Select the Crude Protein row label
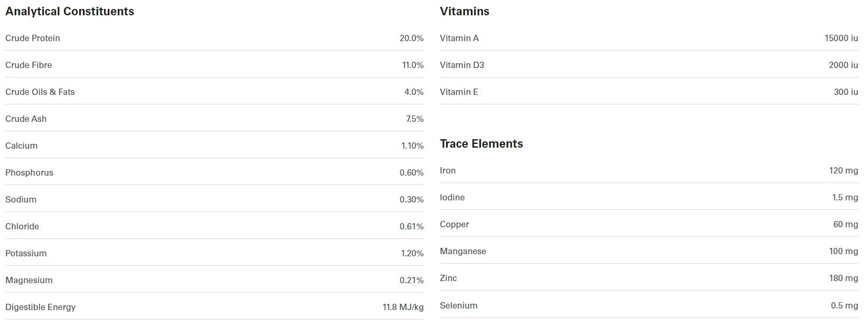Viewport: 868px width, 328px height. (33, 38)
